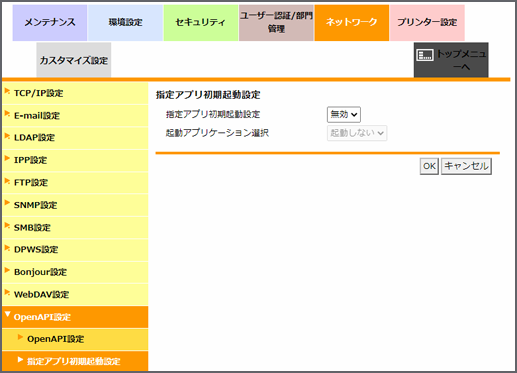Confirm settings with OK button
This screenshot has width=517, height=373.
pyautogui.click(x=429, y=166)
